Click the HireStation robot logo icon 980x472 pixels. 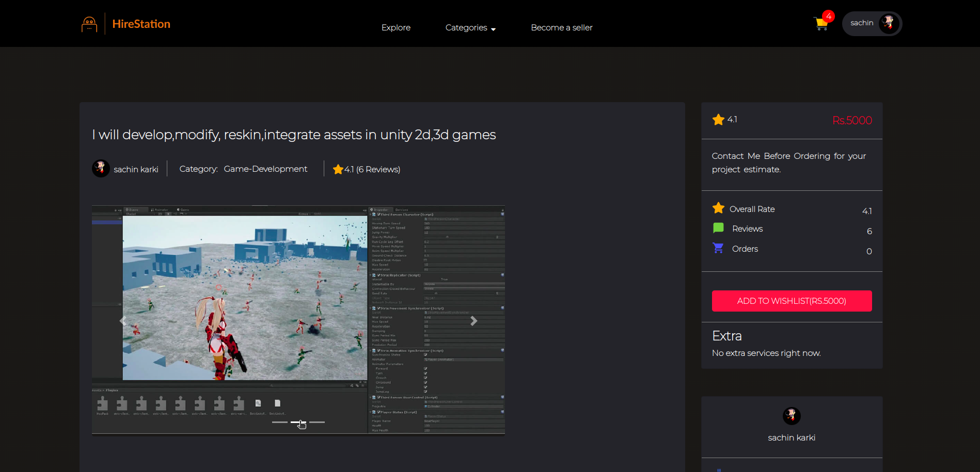coord(89,24)
